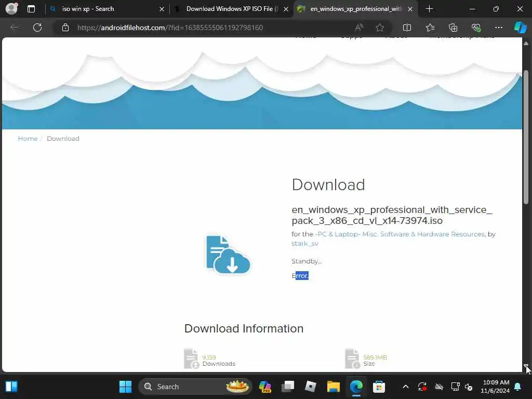Open the Copilot sidebar
The image size is (532, 399).
coord(521,28)
